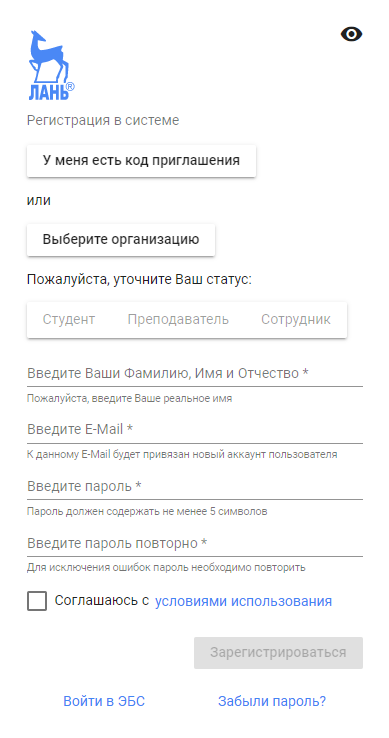This screenshot has width=389, height=738.
Task: Select the Студент status
Action: click(x=69, y=320)
